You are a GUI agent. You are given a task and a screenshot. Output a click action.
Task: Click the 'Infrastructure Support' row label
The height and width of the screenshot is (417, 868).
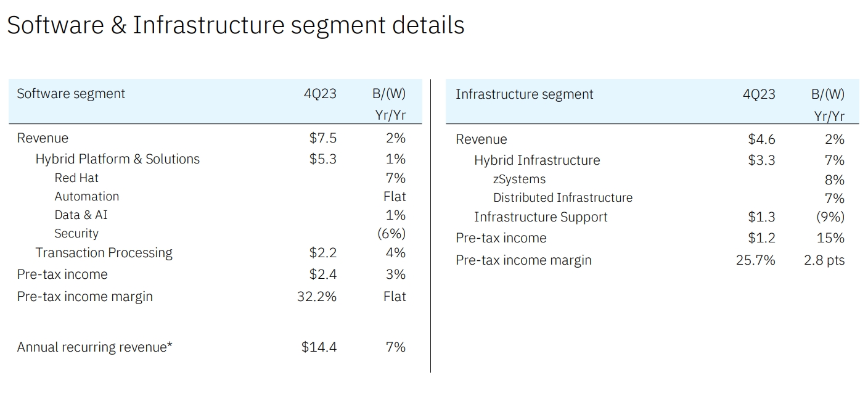[x=541, y=217]
